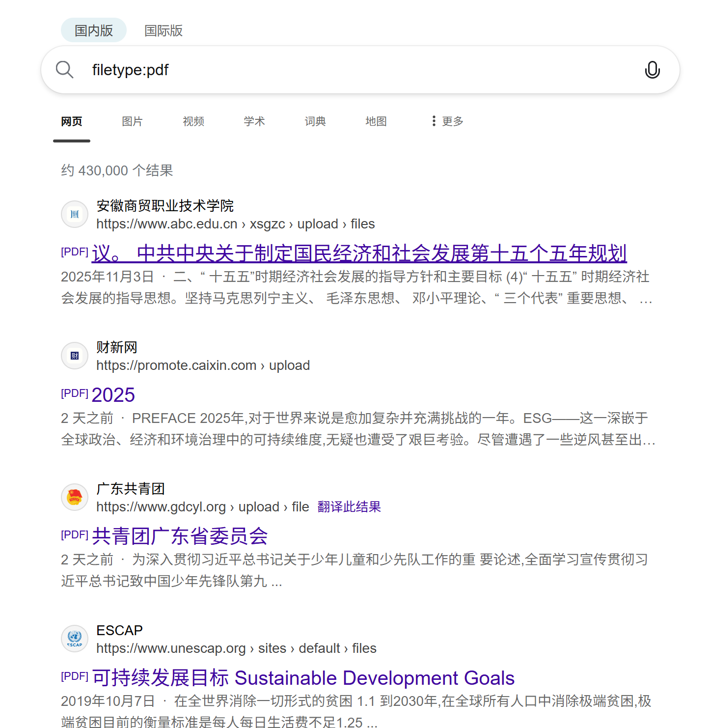Click the abc.edu.cn URL breadcrumb
The image size is (710, 728).
(235, 224)
